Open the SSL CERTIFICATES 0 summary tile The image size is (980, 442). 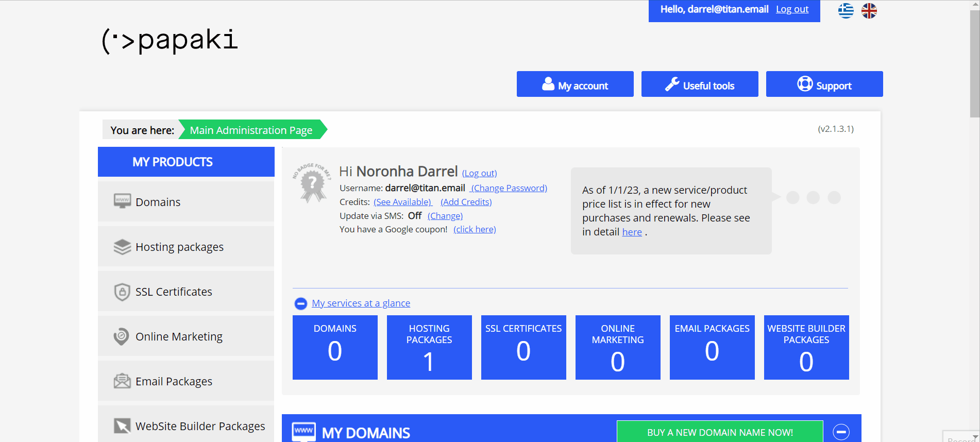(523, 347)
